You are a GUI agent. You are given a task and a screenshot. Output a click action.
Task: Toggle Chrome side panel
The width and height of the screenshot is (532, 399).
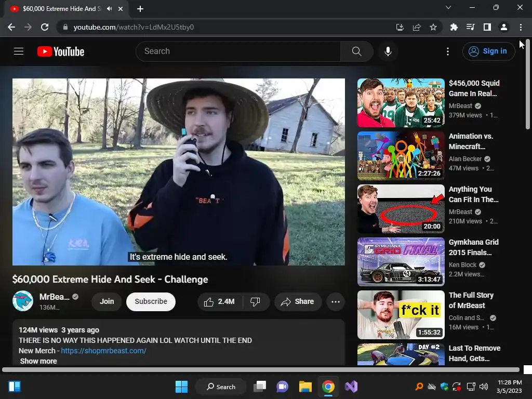pos(487,27)
